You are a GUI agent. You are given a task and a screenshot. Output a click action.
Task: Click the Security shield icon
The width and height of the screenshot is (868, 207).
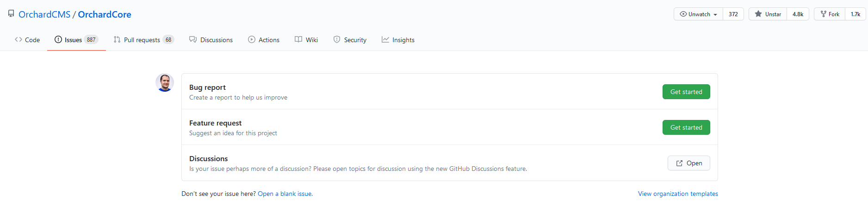pyautogui.click(x=337, y=39)
